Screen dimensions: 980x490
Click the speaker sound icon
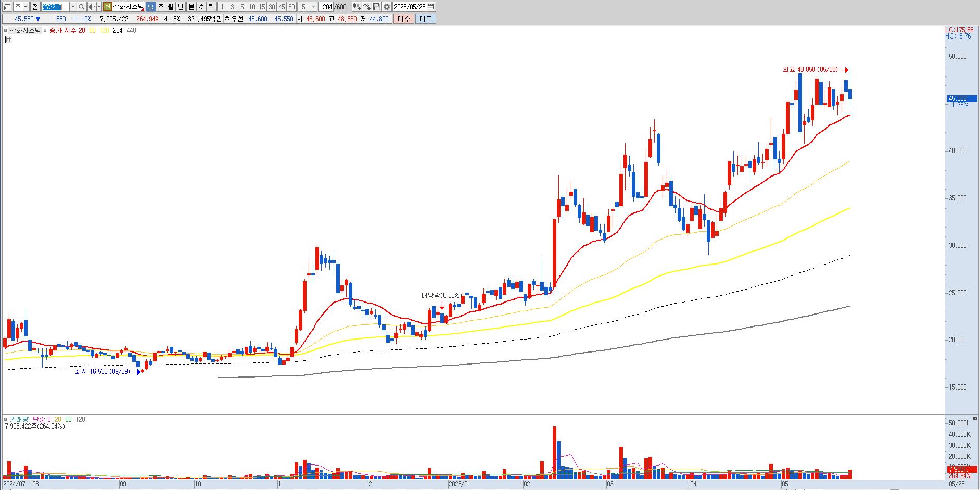(x=92, y=7)
